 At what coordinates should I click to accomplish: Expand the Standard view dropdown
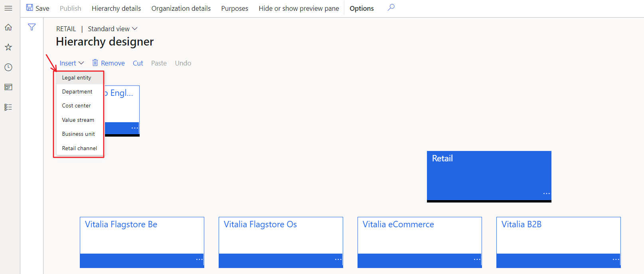(113, 29)
